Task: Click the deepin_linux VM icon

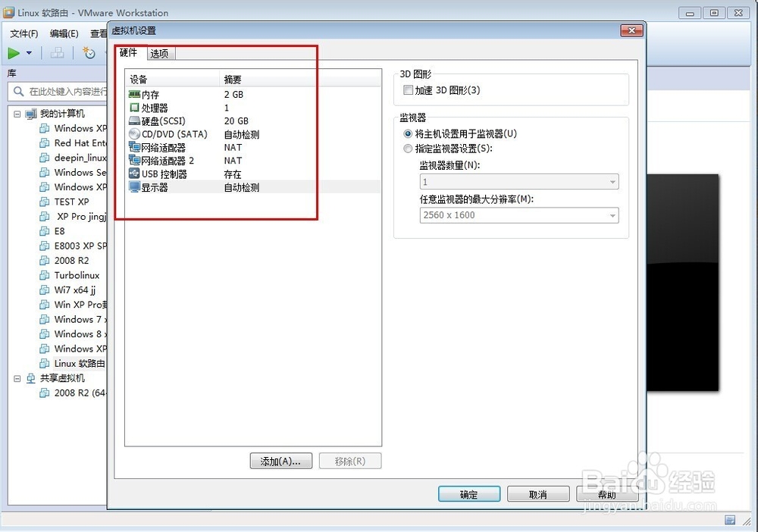Action: 45,158
